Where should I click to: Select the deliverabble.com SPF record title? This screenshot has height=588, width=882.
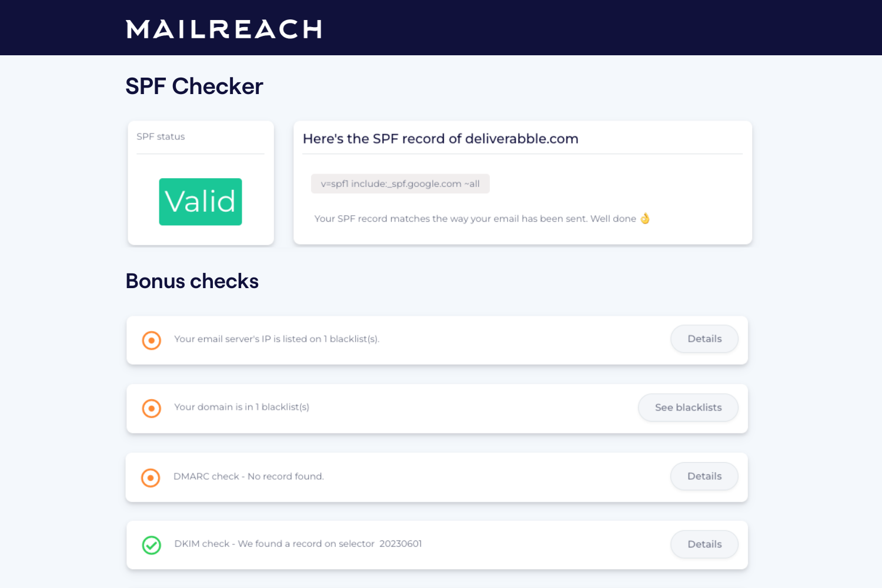440,138
